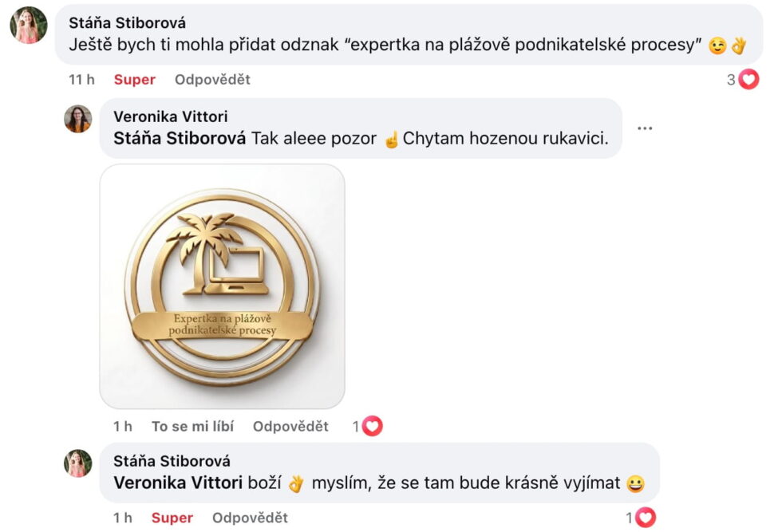This screenshot has height=532, width=774.
Task: Click the 11 h timestamp
Action: coord(81,80)
